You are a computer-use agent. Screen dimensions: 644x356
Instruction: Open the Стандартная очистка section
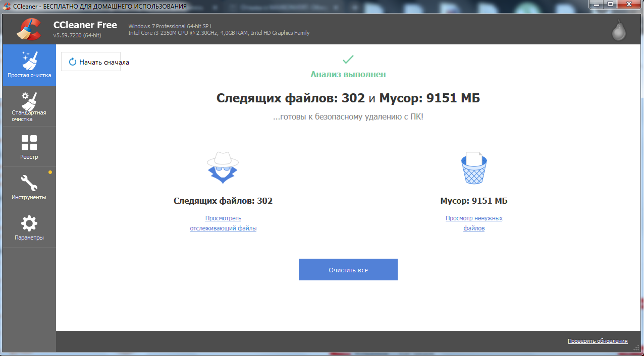pos(29,106)
